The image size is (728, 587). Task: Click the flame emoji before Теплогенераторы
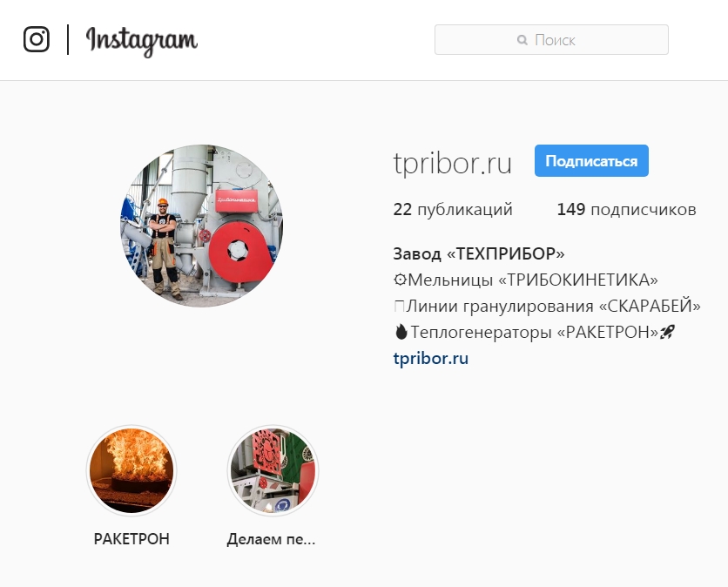pos(401,332)
